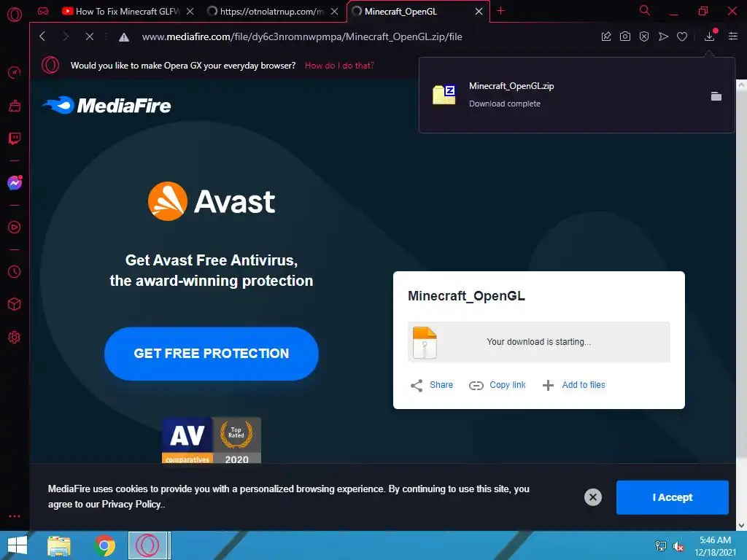Image resolution: width=747 pixels, height=560 pixels.
Task: Open Easy Setup menu icon
Action: click(733, 36)
